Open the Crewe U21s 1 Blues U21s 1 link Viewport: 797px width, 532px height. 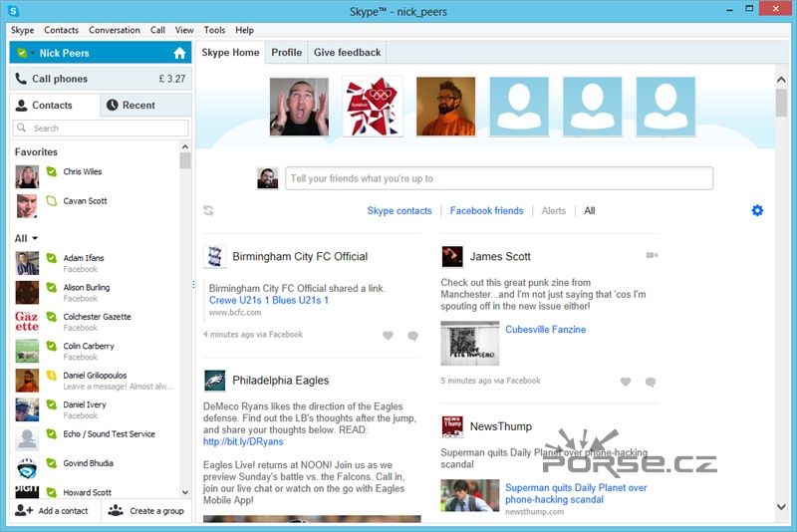click(269, 300)
